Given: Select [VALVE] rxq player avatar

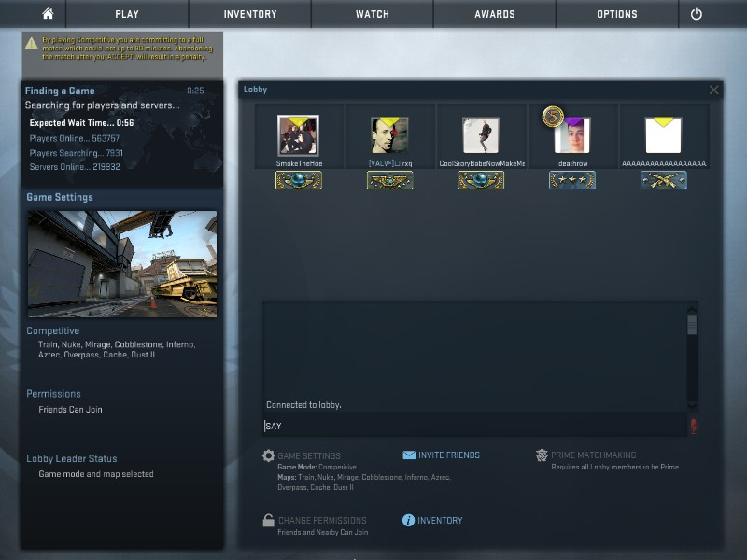Looking at the screenshot, I should pyautogui.click(x=389, y=135).
